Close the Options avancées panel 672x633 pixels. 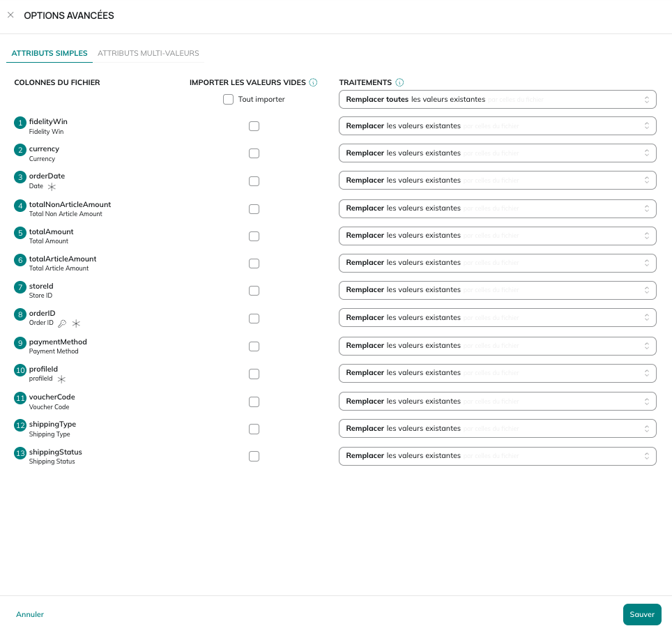[10, 15]
